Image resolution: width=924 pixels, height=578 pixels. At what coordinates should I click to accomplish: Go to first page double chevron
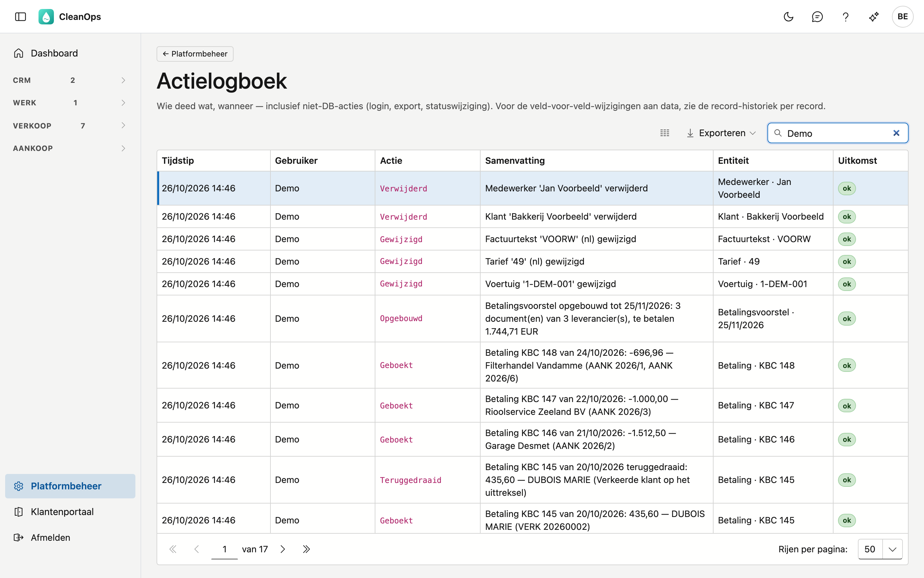click(173, 549)
